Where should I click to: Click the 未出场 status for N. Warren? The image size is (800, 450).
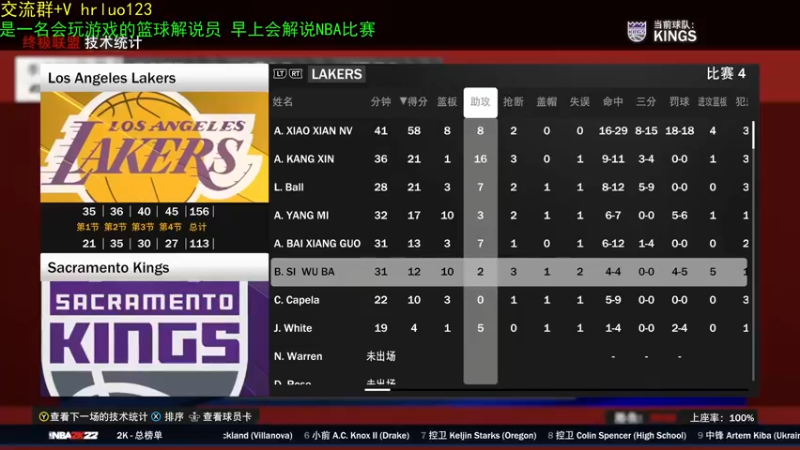[381, 356]
